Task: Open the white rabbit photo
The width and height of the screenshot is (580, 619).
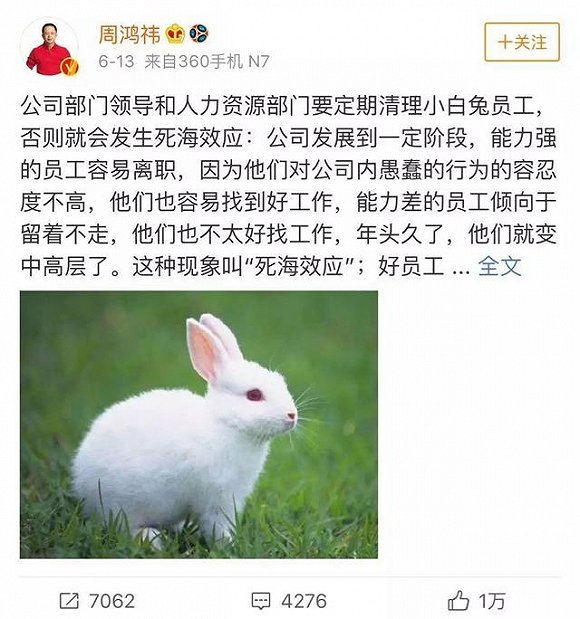Action: click(x=199, y=424)
